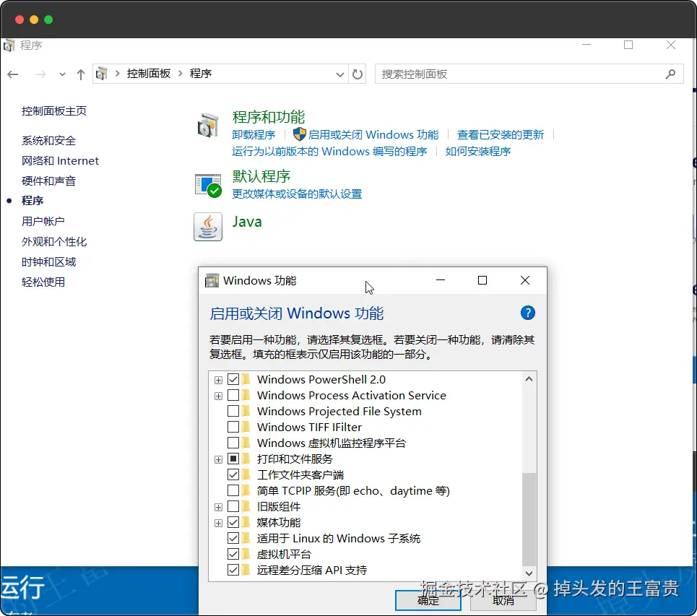Uncheck 虚拟机平台 checkbox
The width and height of the screenshot is (697, 616).
pos(233,554)
